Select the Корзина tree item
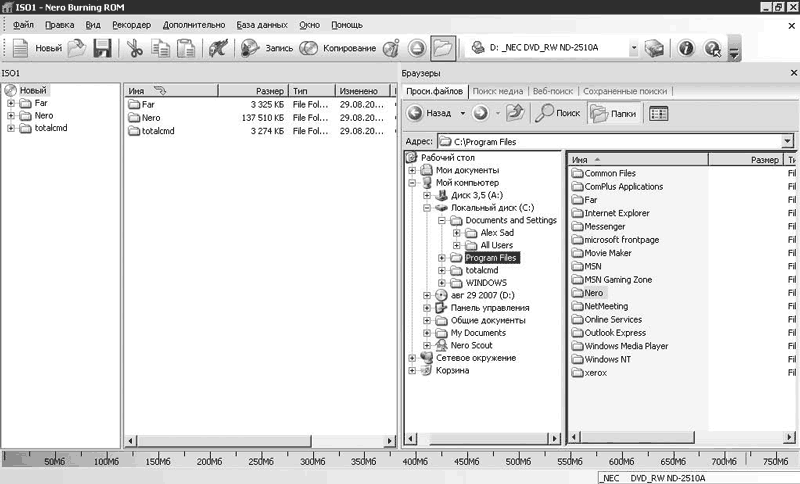Image resolution: width=800 pixels, height=484 pixels. click(452, 370)
